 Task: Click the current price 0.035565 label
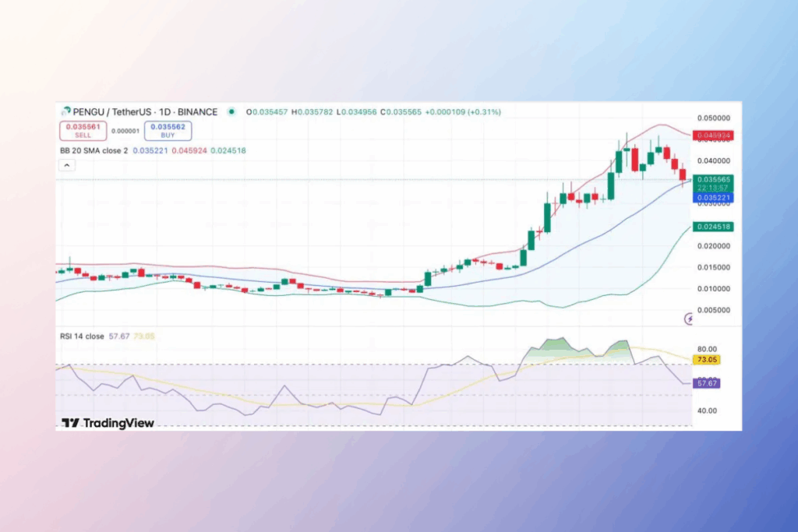(713, 179)
